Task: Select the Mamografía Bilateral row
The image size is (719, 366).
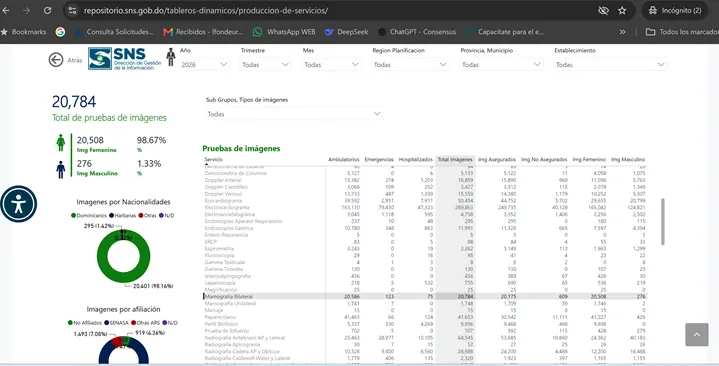Action: coord(425,297)
